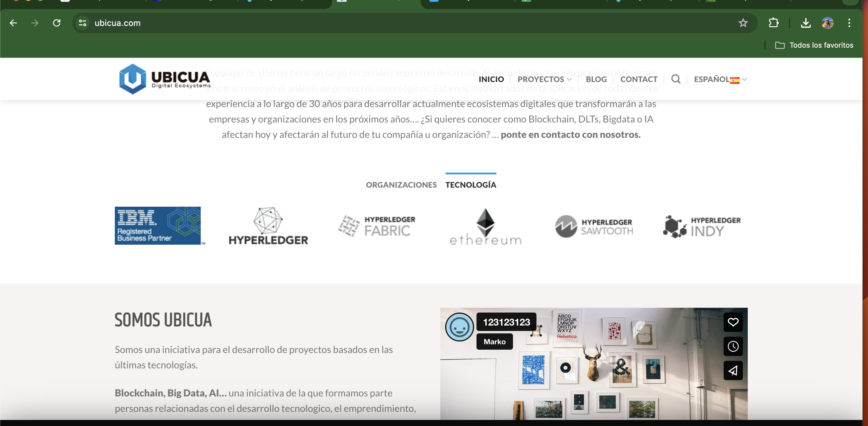
Task: Click the watch later clock icon on video
Action: 733,346
